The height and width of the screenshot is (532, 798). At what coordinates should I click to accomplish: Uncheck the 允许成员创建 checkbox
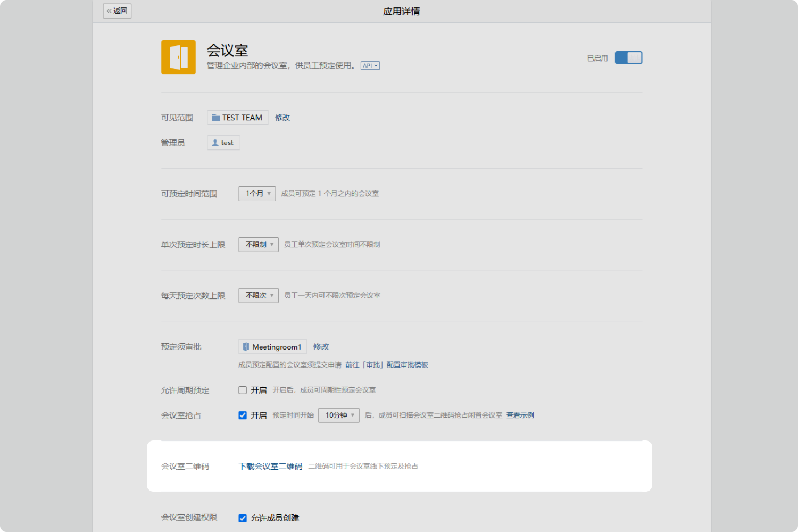tap(243, 518)
